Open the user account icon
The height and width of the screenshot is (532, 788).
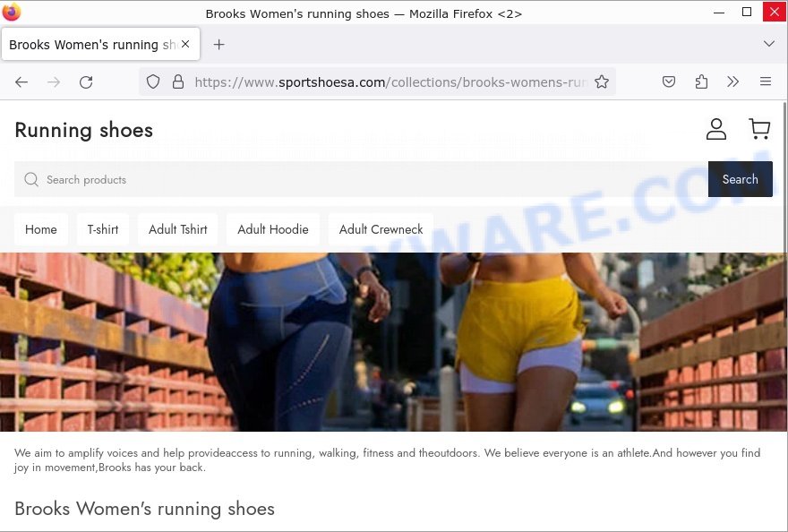click(x=716, y=129)
